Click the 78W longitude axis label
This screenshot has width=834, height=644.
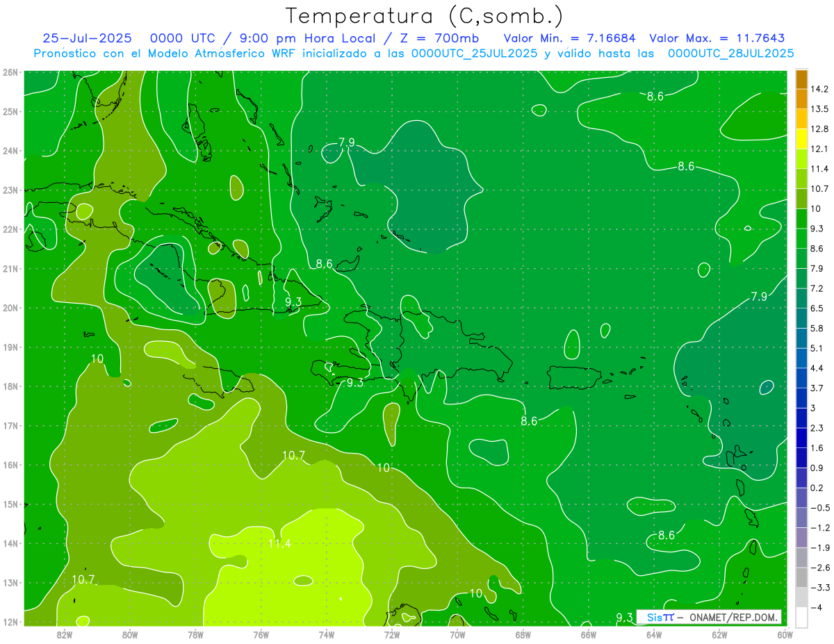coord(195,634)
